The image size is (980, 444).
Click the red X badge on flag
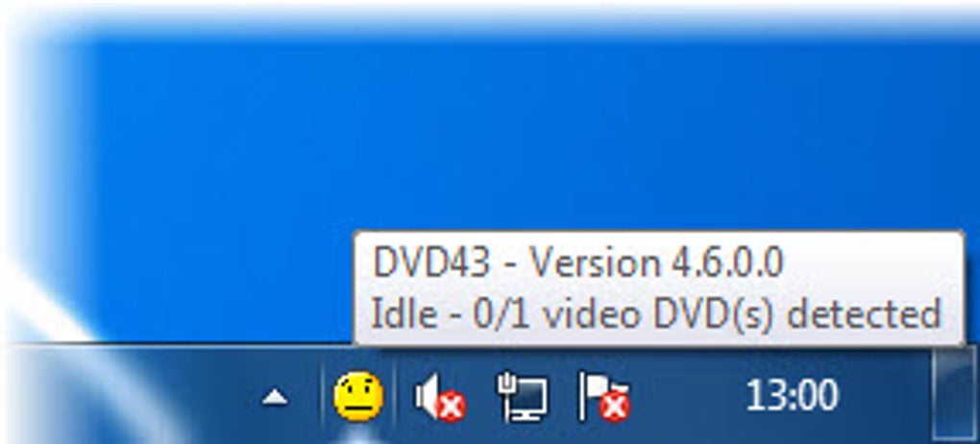pyautogui.click(x=615, y=408)
